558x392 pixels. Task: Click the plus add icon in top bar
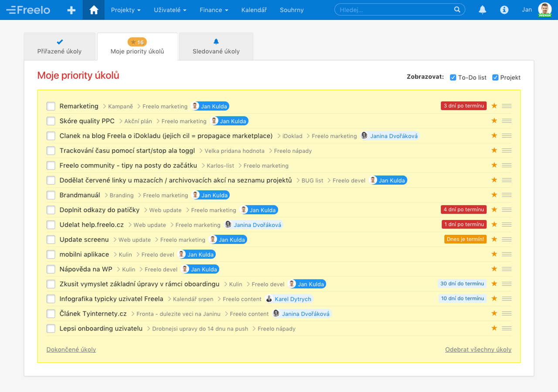tap(71, 10)
